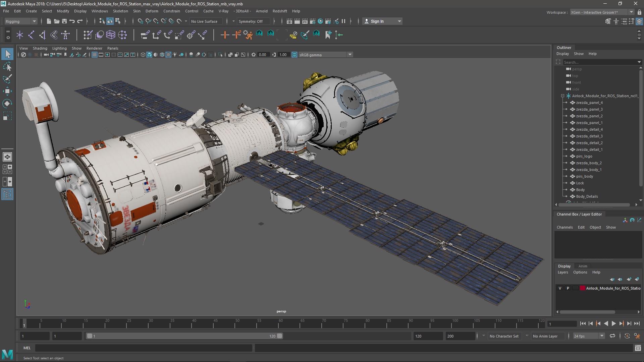Image resolution: width=644 pixels, height=362 pixels.
Task: Undo last action with undo arrow
Action: click(72, 21)
